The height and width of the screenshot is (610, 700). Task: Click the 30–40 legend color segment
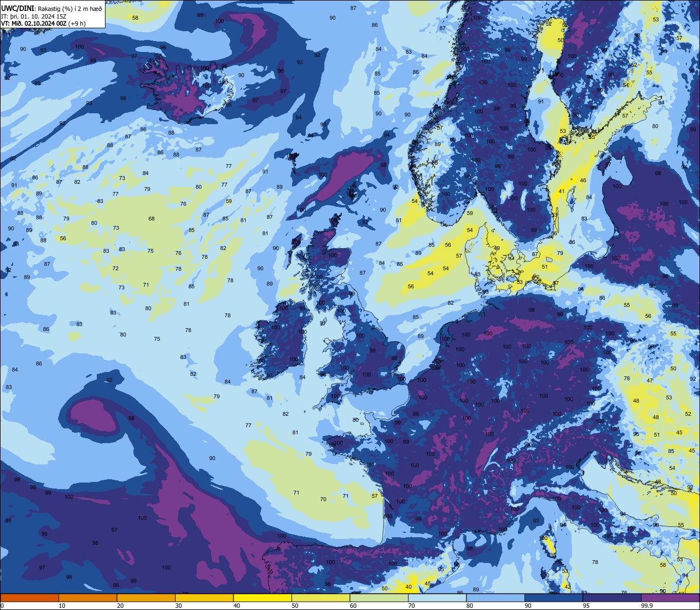[x=204, y=598]
